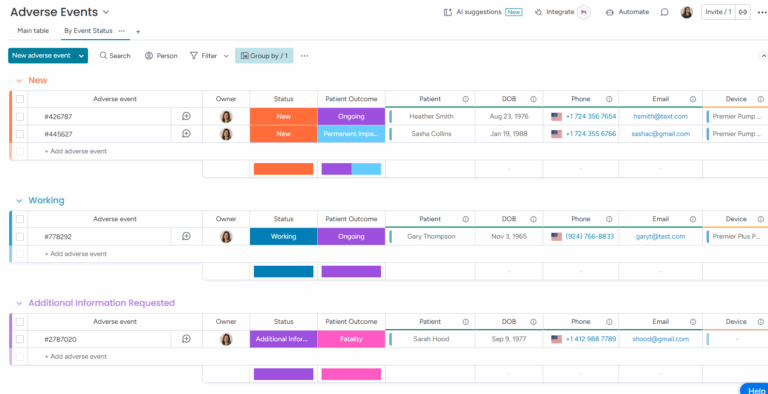
Task: Open toolbar more options ellipsis
Action: 304,56
